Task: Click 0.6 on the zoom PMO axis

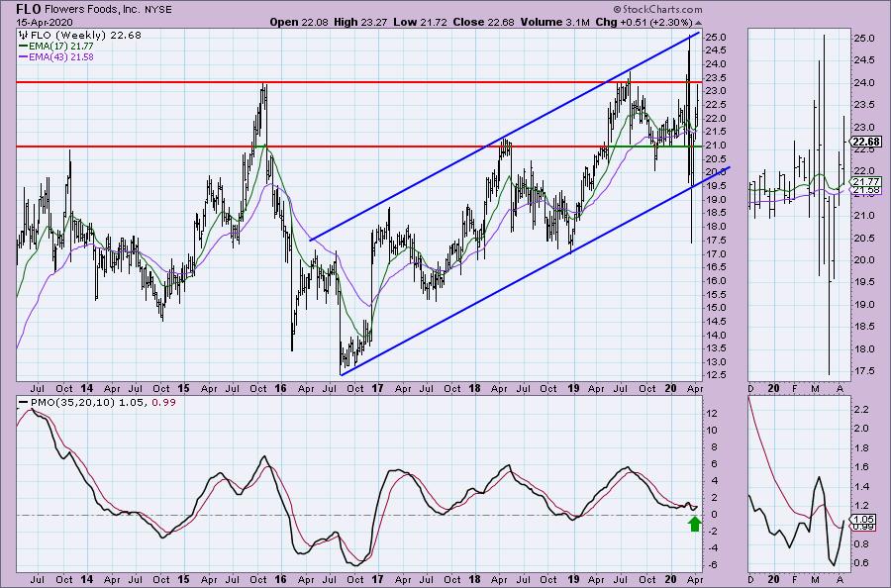Action: pos(861,563)
